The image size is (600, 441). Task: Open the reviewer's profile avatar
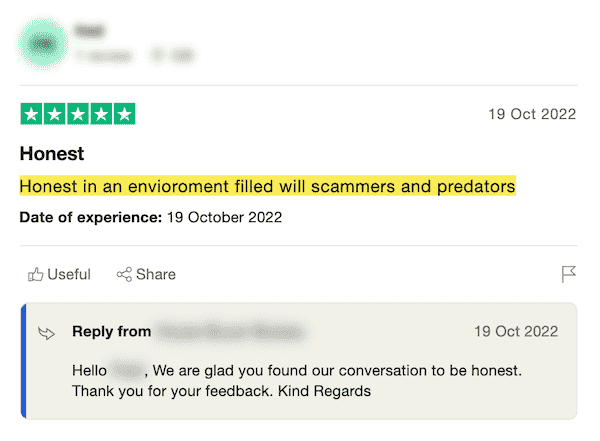pos(44,43)
